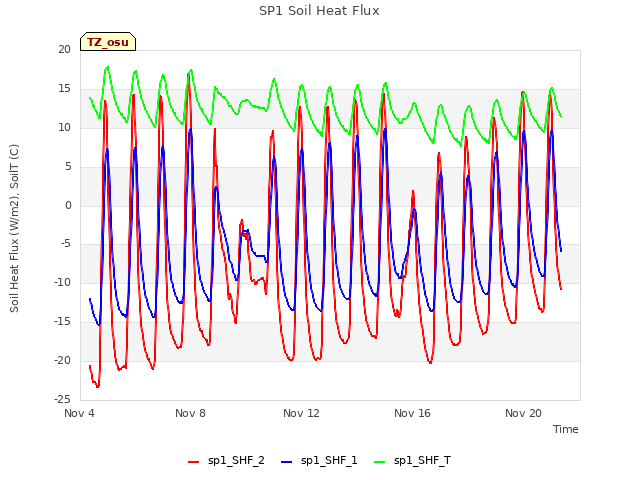This screenshot has height=480, width=640.
Task: Click the Nov 8 x-axis tick label
Action: click(x=190, y=413)
